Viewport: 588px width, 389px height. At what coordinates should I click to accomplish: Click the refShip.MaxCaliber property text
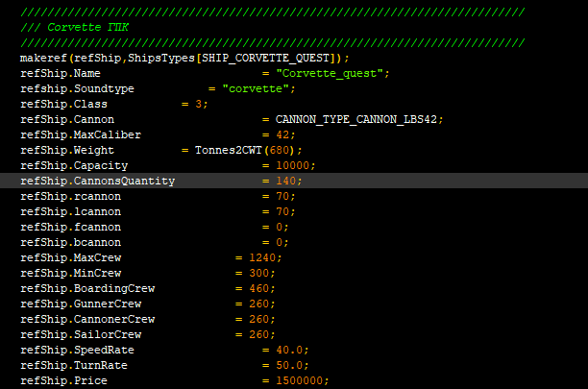click(81, 134)
